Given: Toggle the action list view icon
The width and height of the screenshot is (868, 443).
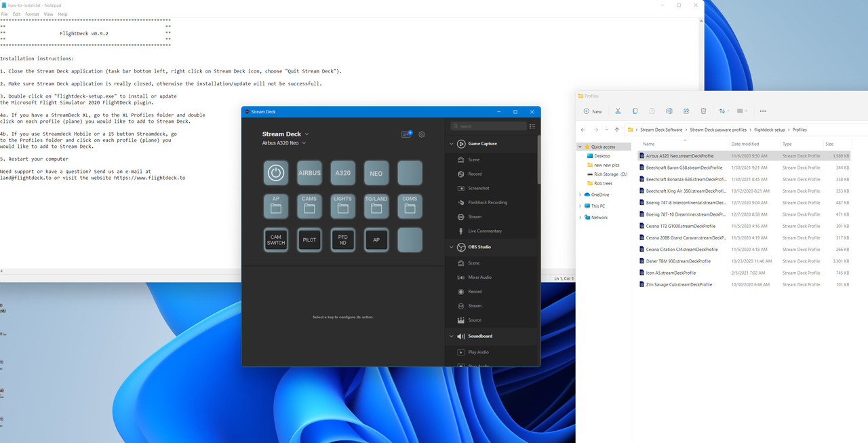Looking at the screenshot, I should coord(532,126).
